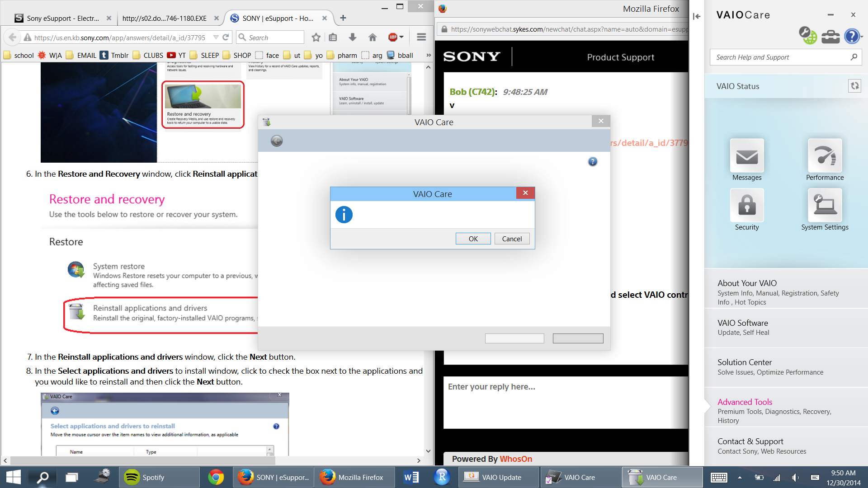Open Microsoft Word from taskbar
The height and width of the screenshot is (488, 868).
pos(411,477)
